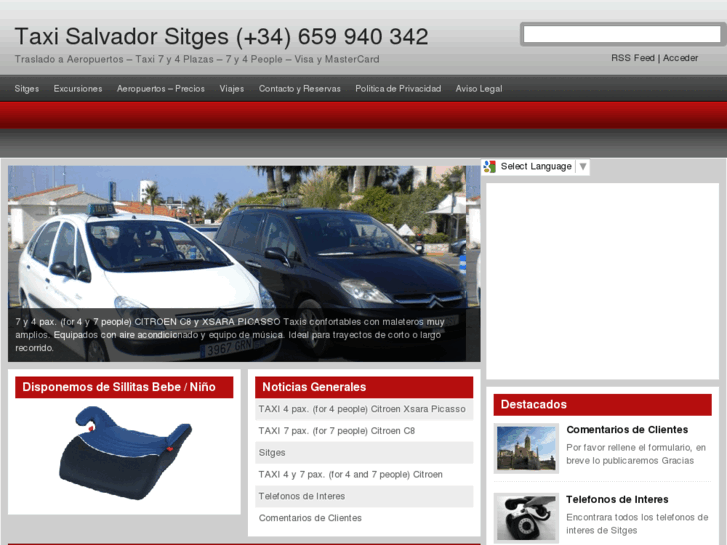Open TAXI 4 pax. Citroen Xsara Picasso
This screenshot has width=727, height=545.
tap(362, 409)
